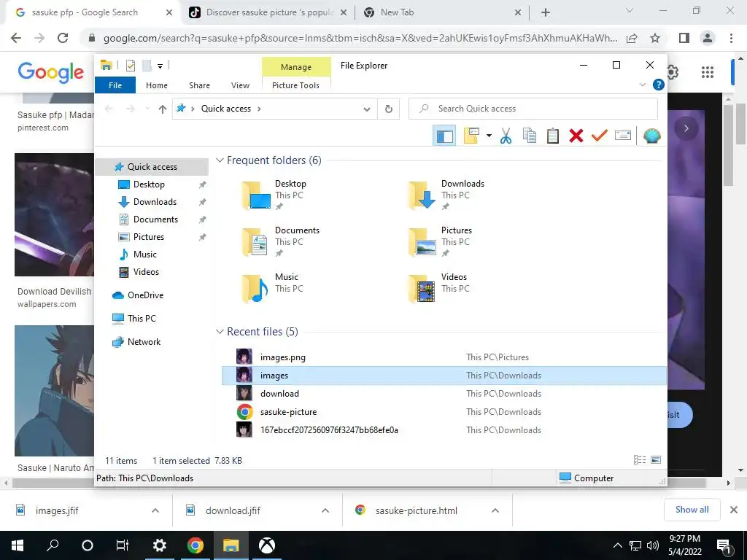Select OneDrive in the navigation pane

145,295
